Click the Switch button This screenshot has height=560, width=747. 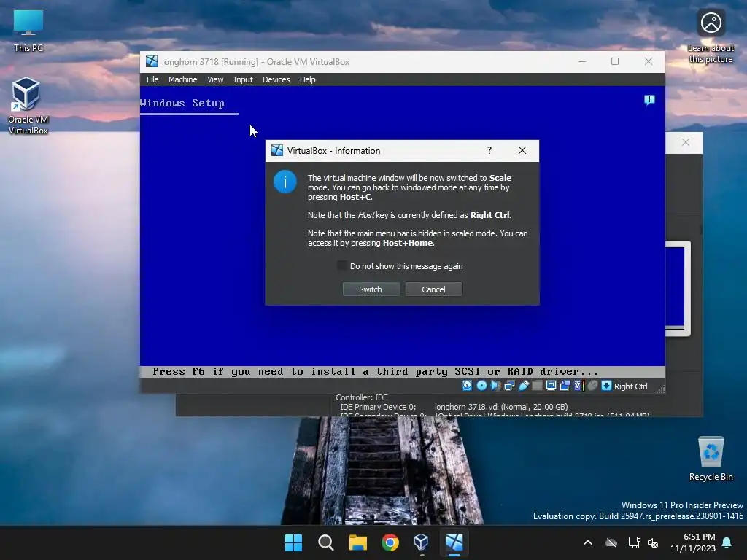(371, 289)
